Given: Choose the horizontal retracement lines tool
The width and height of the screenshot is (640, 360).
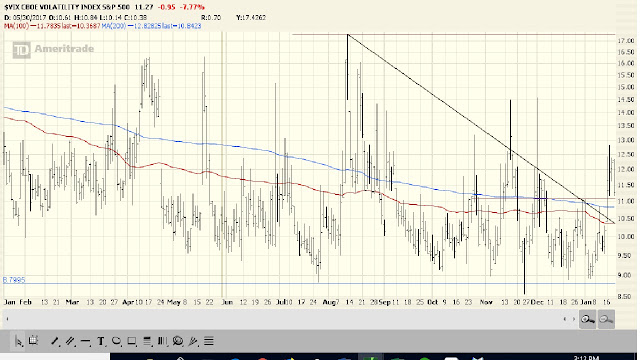Looking at the screenshot, I should (147, 341).
